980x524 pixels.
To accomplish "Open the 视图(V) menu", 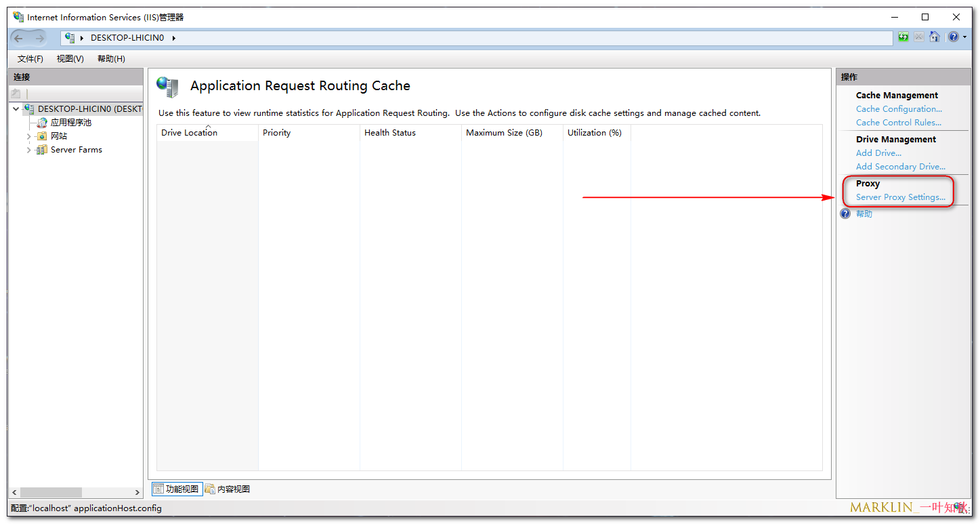I will [70, 59].
